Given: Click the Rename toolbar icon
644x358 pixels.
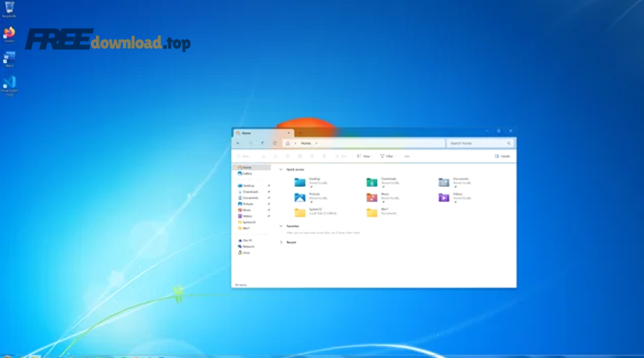Looking at the screenshot, I should pyautogui.click(x=300, y=157).
